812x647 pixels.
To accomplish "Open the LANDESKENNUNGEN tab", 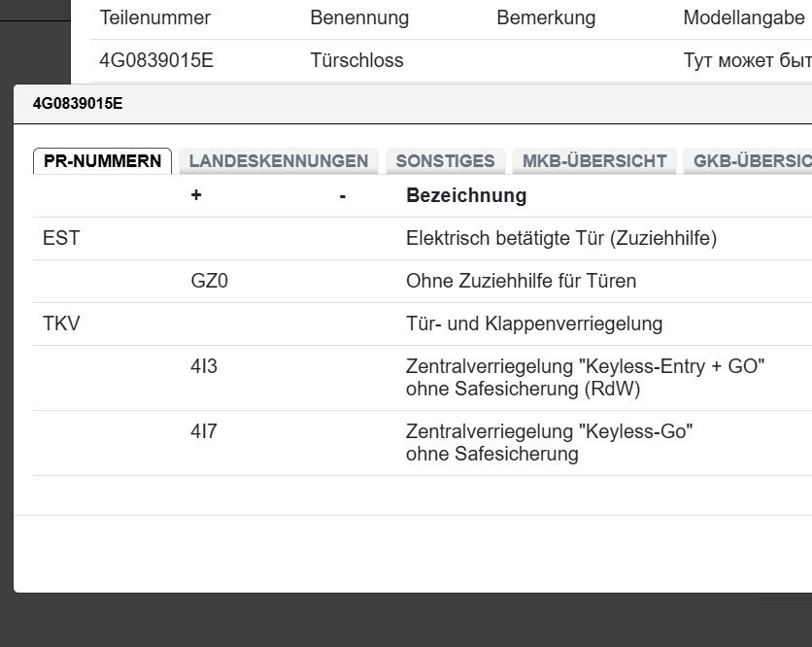I will coord(279,161).
